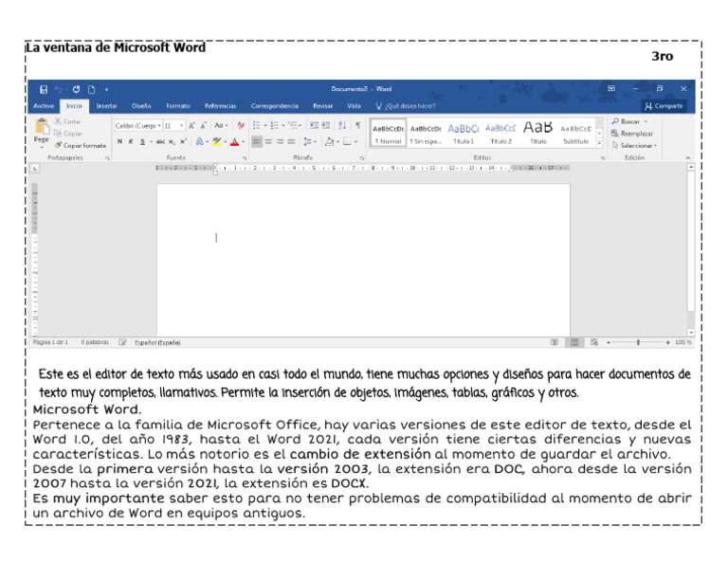
Task: Toggle Strikethrough abc formatting
Action: click(160, 141)
